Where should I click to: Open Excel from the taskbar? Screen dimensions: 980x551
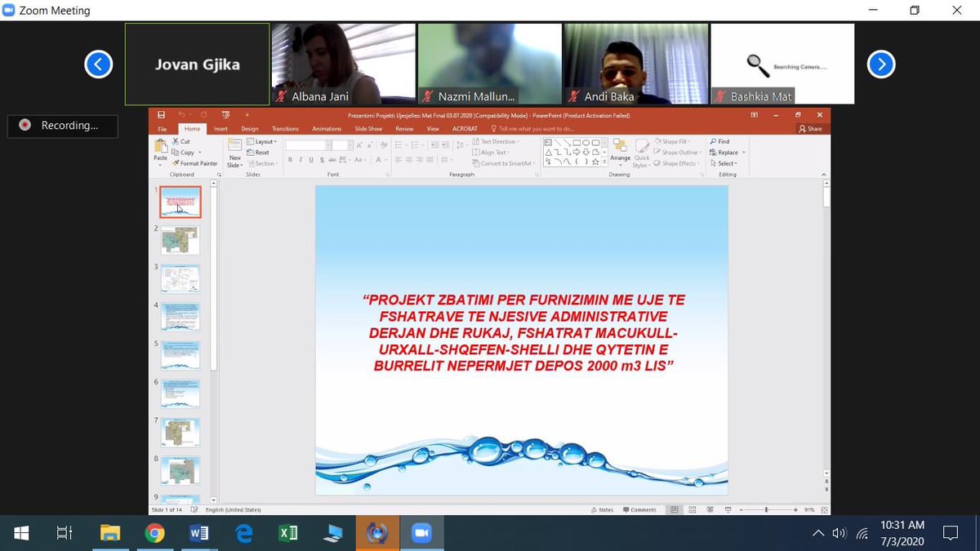pyautogui.click(x=287, y=533)
